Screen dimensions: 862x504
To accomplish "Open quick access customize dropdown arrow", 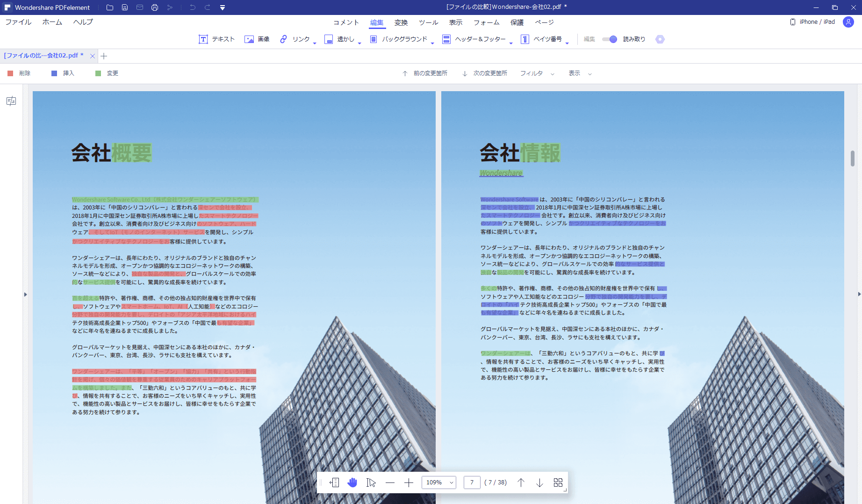I will (x=223, y=7).
